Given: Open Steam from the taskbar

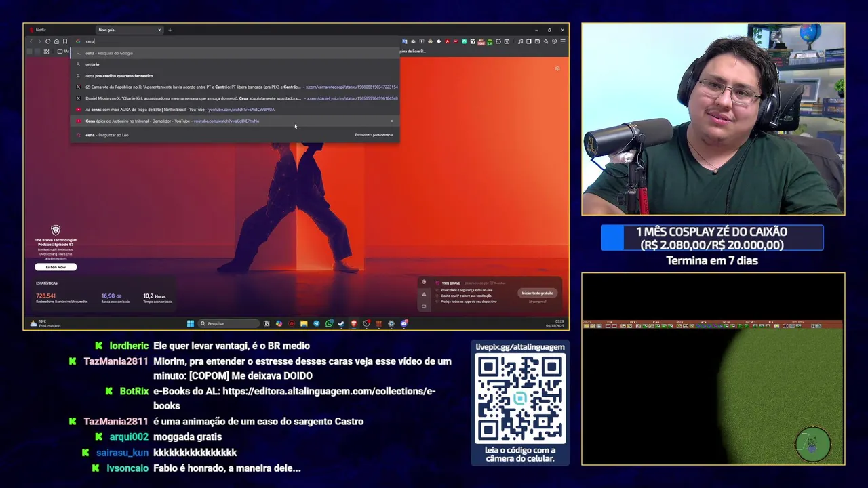Looking at the screenshot, I should pyautogui.click(x=341, y=323).
